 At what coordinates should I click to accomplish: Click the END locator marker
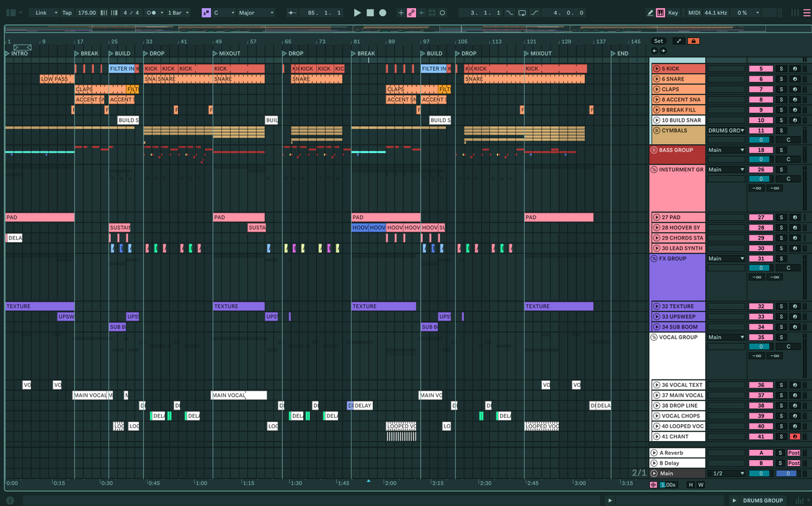click(620, 53)
